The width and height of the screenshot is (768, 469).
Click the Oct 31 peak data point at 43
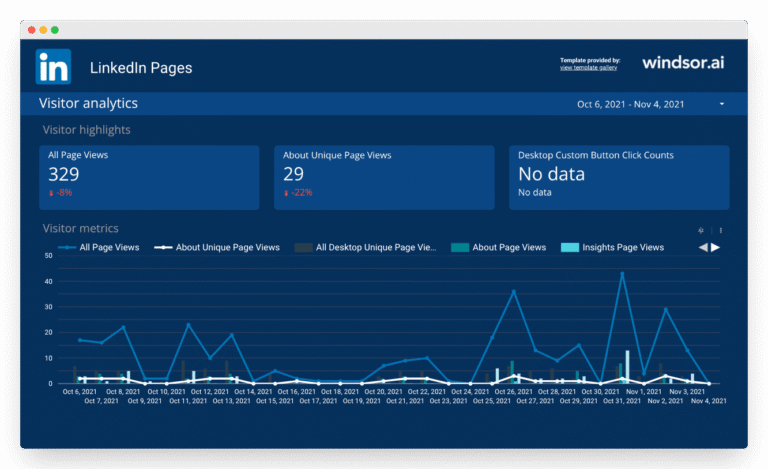tap(623, 274)
